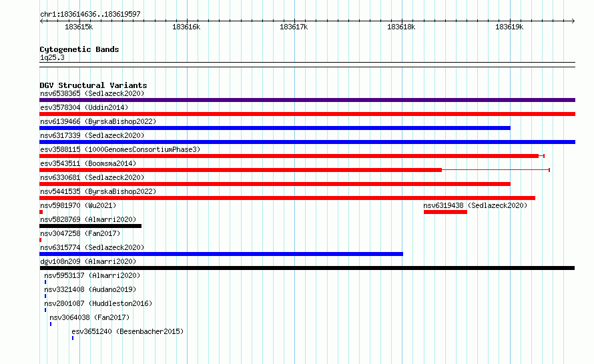Screen dimensions: 594x364
Task: Open esv3651240 (Besenbacher2015) label
Action: 127,331
